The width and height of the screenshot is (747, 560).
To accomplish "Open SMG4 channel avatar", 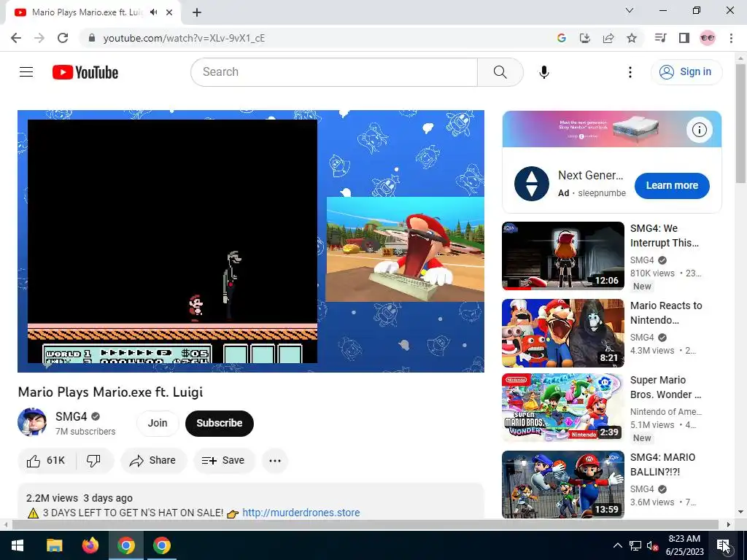I will coord(32,422).
